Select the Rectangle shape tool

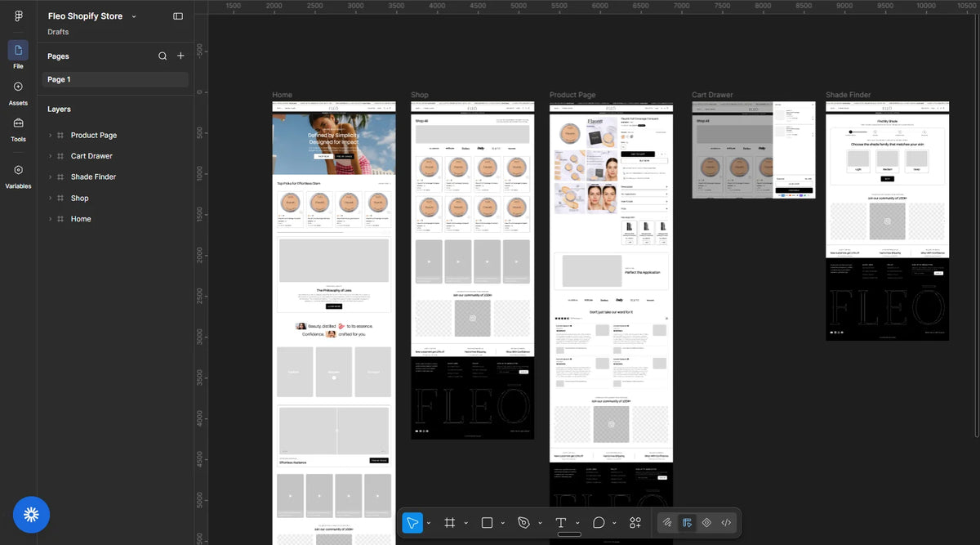pyautogui.click(x=487, y=523)
